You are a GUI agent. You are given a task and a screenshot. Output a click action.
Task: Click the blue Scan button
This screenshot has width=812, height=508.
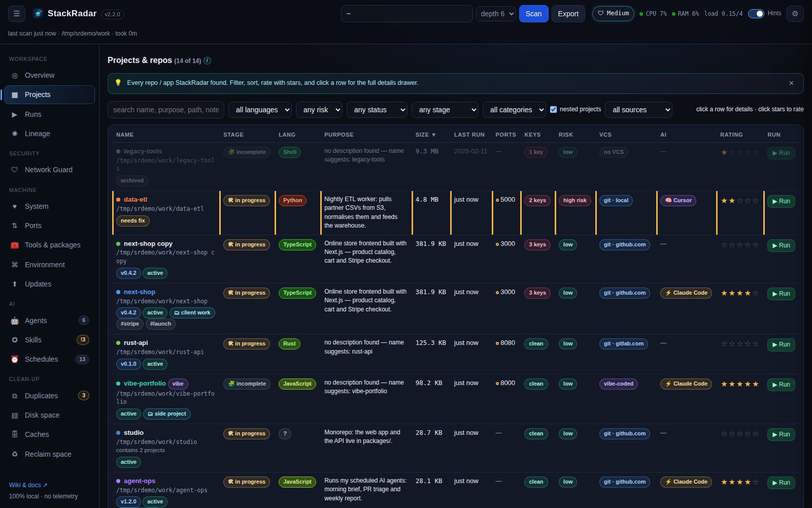pos(533,14)
